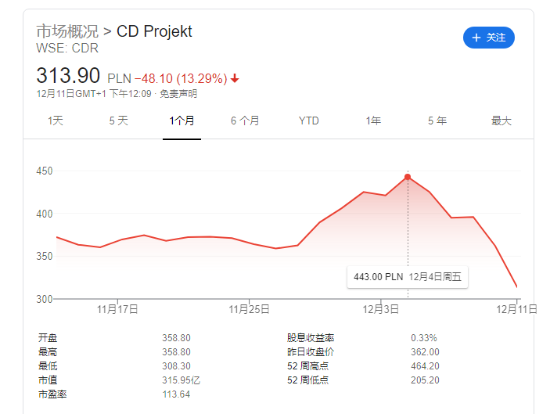Click the 最高 label
The width and height of the screenshot is (550, 414).
coord(48,352)
